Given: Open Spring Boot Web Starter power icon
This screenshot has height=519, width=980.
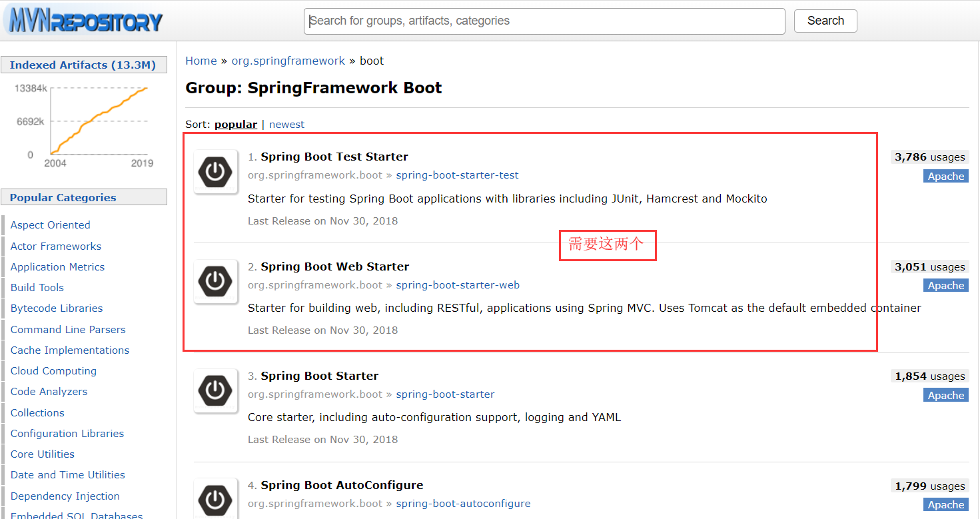Looking at the screenshot, I should tap(216, 281).
